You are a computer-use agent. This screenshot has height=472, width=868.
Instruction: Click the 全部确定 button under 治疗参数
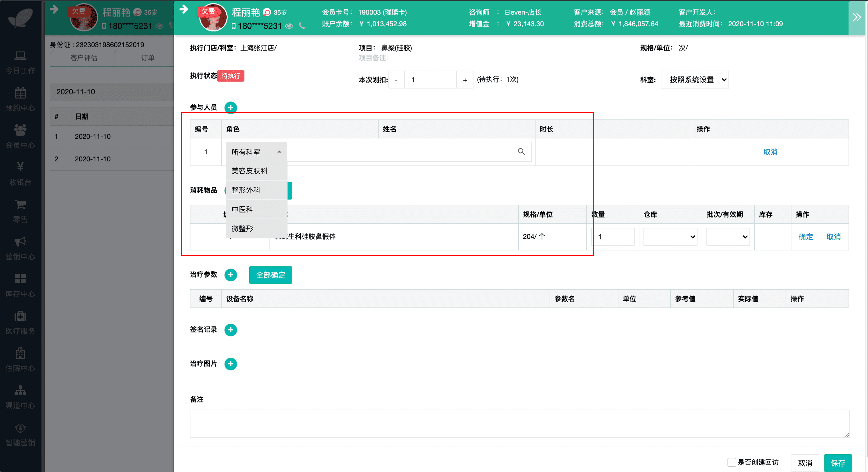click(270, 275)
